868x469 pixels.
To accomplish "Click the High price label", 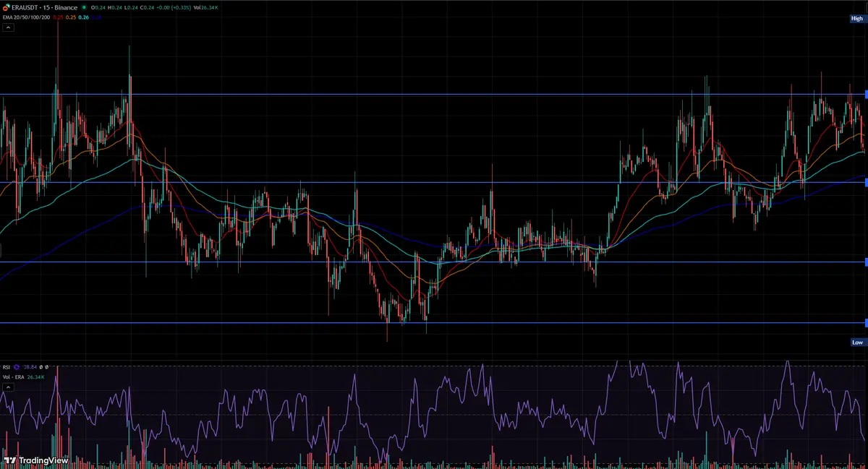I will pyautogui.click(x=857, y=20).
